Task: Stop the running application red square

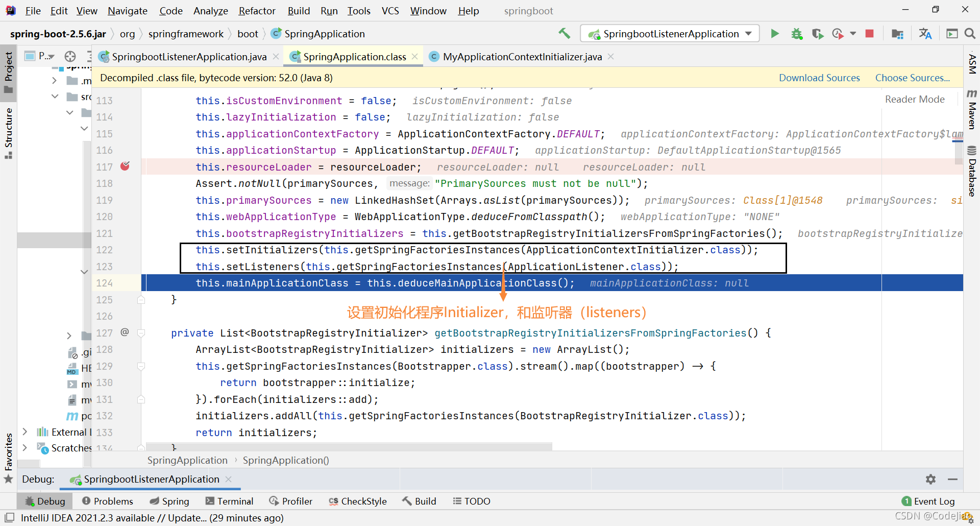Action: coord(870,34)
